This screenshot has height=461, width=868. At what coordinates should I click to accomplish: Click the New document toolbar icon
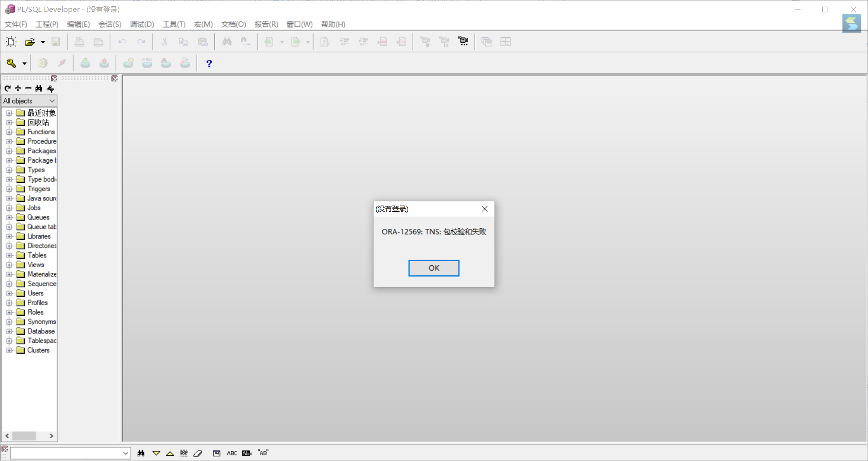11,42
